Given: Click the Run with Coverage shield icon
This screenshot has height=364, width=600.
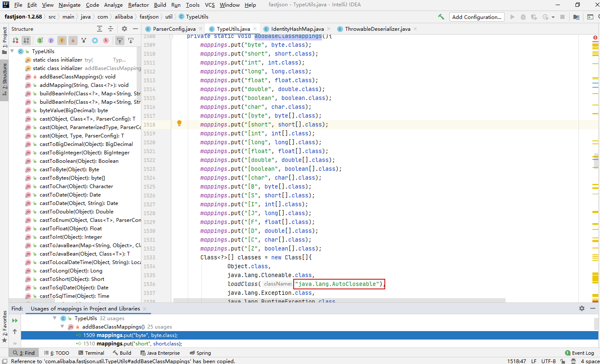Looking at the screenshot, I should (x=534, y=17).
